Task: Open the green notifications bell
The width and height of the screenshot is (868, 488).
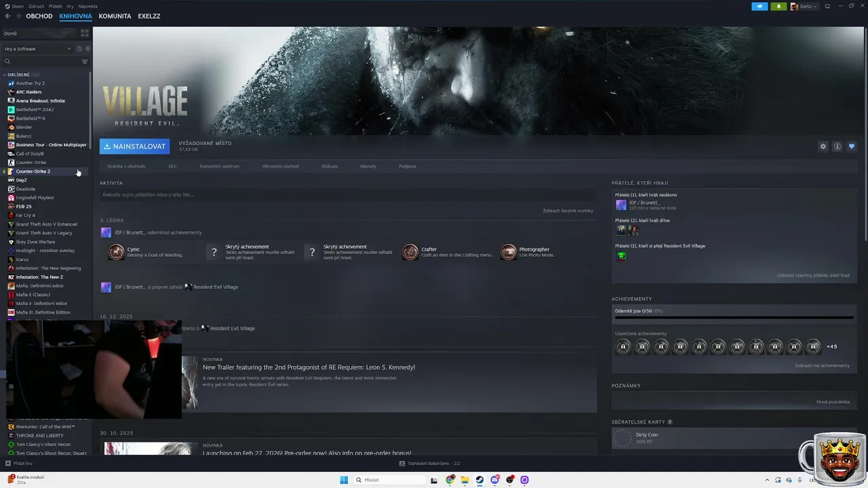Action: click(x=778, y=6)
